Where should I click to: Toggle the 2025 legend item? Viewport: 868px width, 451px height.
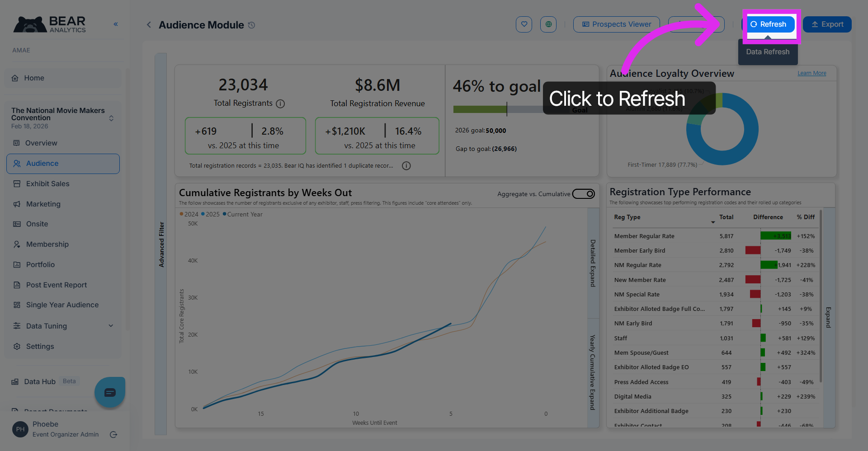point(210,214)
